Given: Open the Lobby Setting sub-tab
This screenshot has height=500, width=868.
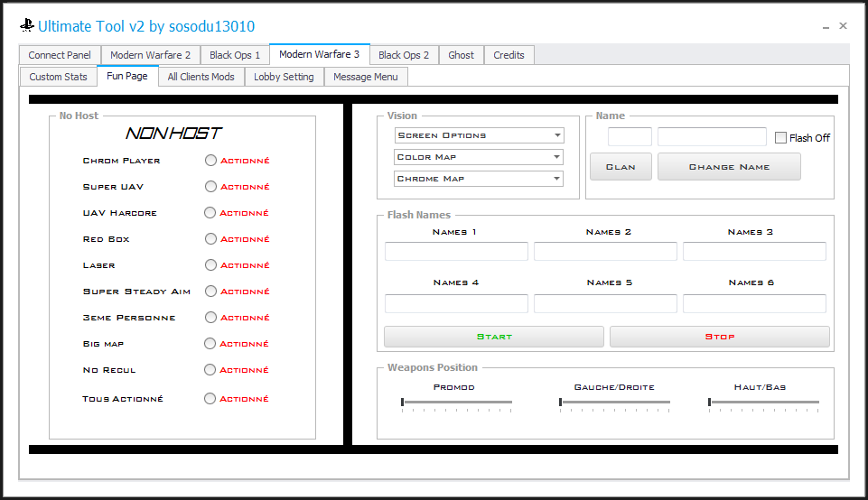Looking at the screenshot, I should [x=284, y=77].
